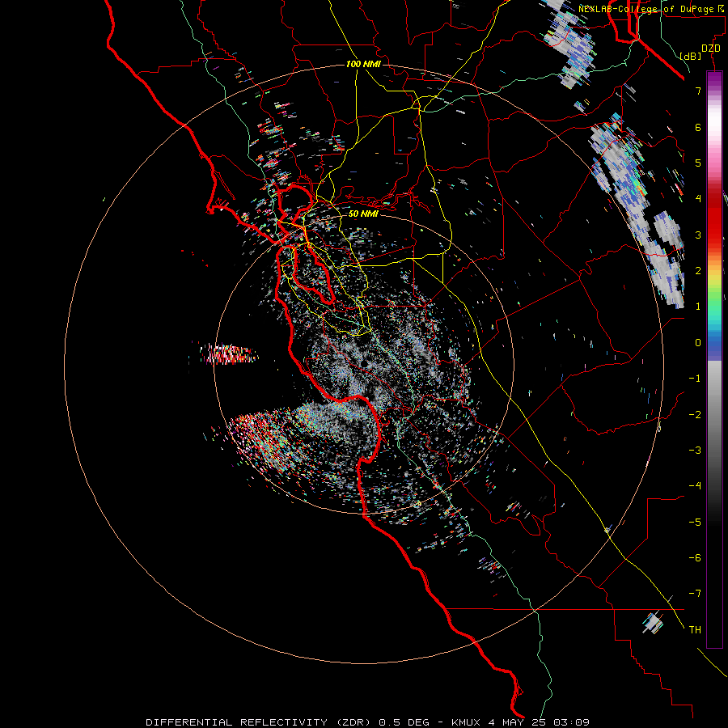The width and height of the screenshot is (728, 728).
Task: Click the 6 value on the color scale
Action: 698,127
